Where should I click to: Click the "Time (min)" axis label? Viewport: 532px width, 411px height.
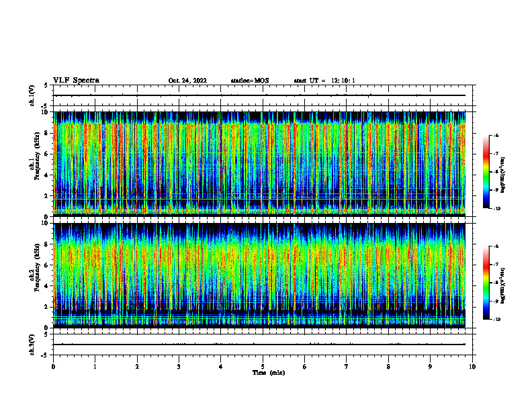click(x=269, y=373)
